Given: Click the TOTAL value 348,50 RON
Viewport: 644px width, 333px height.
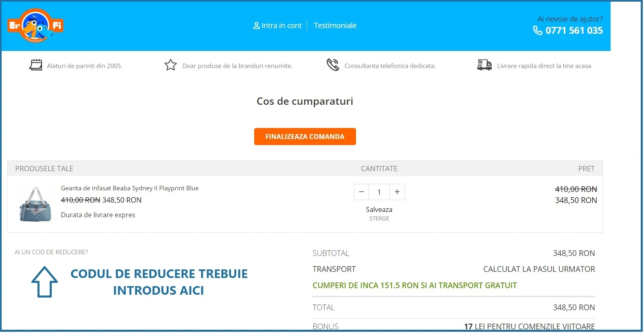Looking at the screenshot, I should [x=574, y=307].
